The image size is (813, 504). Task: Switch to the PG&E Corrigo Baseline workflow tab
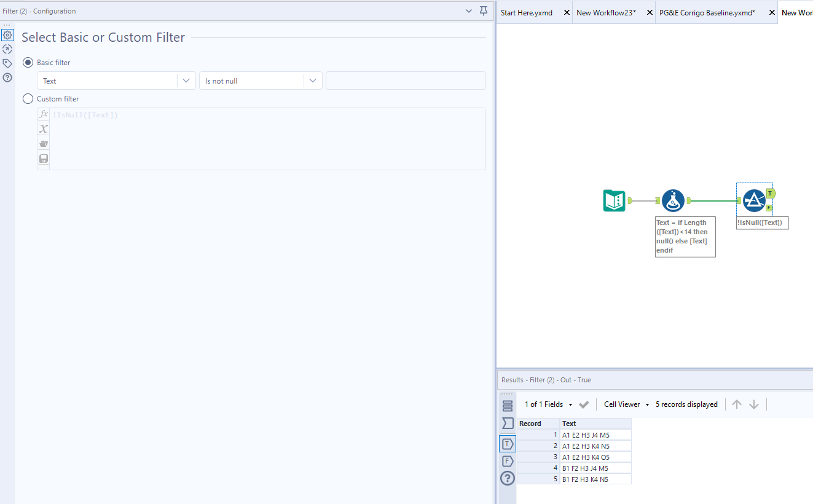[707, 12]
